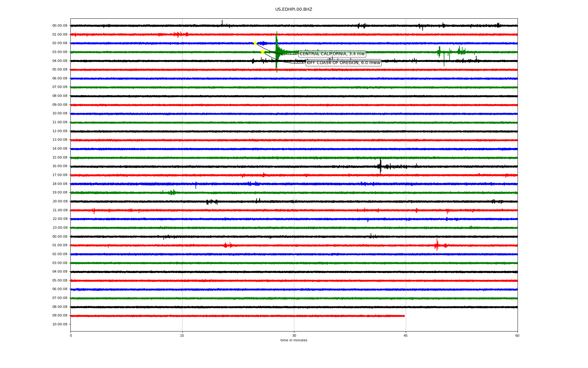Click the US.EDHPI.00.BHZ plot title
Viewport: 588px width, 368px height.
[x=294, y=10]
